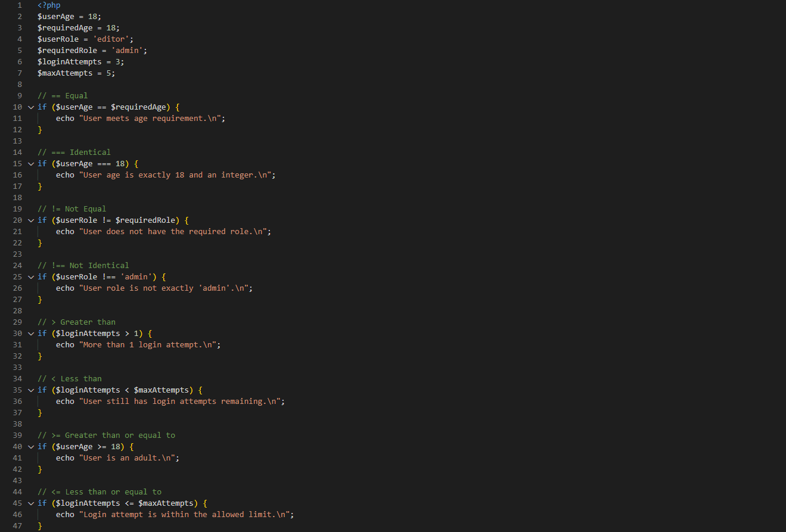This screenshot has width=786, height=532.
Task: Click the closing brace on line 27
Action: (40, 300)
